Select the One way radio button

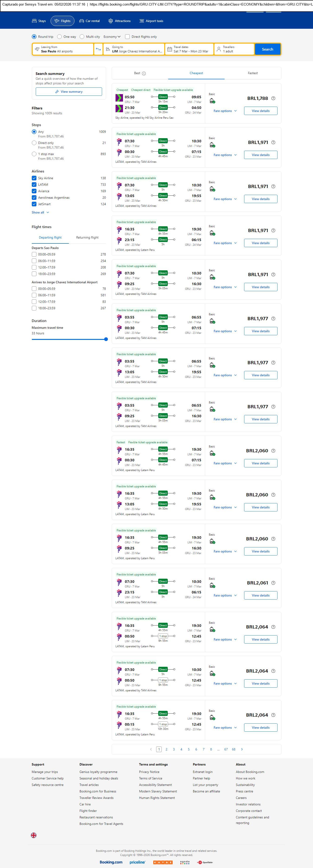click(59, 37)
